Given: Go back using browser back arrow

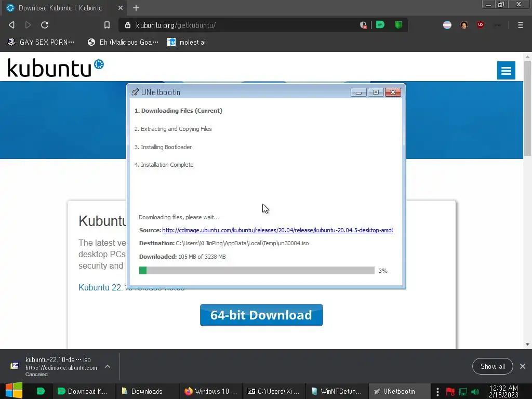Looking at the screenshot, I should point(11,25).
